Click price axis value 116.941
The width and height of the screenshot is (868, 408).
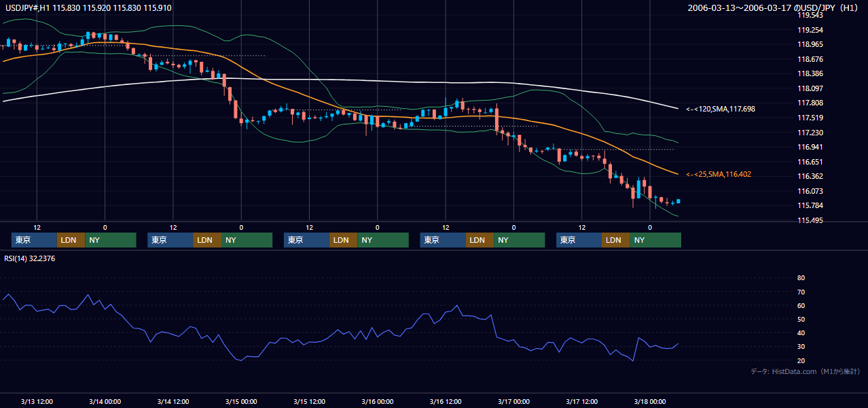[x=810, y=147]
